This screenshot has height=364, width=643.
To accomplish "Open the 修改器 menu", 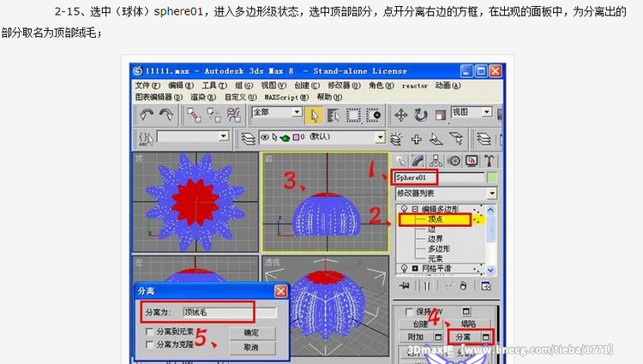I will [x=341, y=86].
